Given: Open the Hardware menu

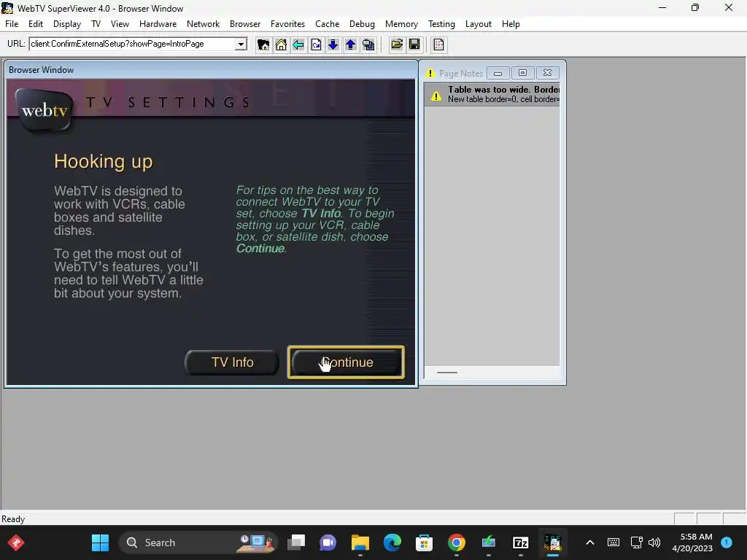Looking at the screenshot, I should tap(158, 24).
